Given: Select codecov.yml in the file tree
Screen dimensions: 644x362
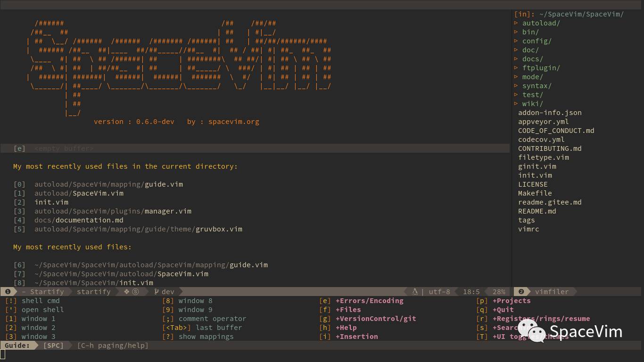Looking at the screenshot, I should 541,140.
